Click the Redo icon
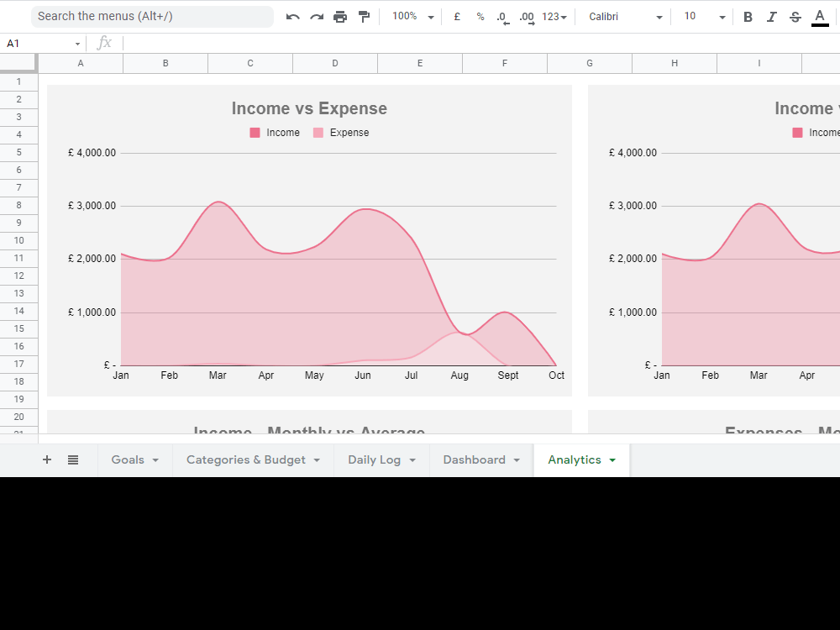The width and height of the screenshot is (840, 630). [316, 16]
